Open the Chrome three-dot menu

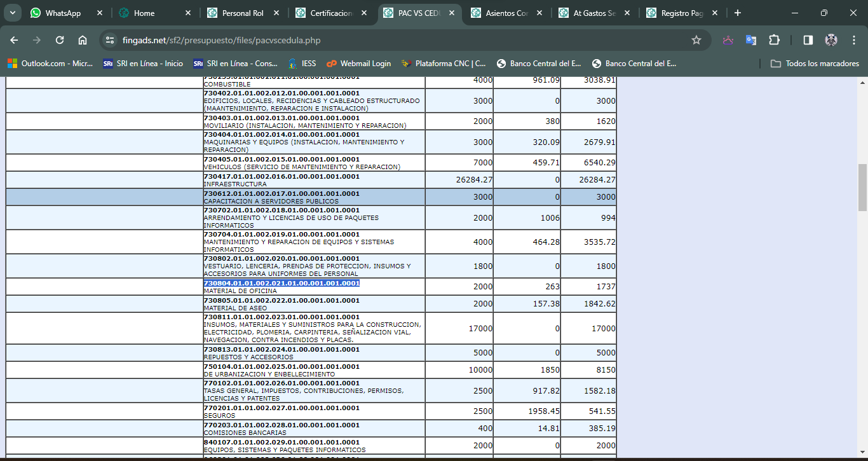pyautogui.click(x=854, y=40)
